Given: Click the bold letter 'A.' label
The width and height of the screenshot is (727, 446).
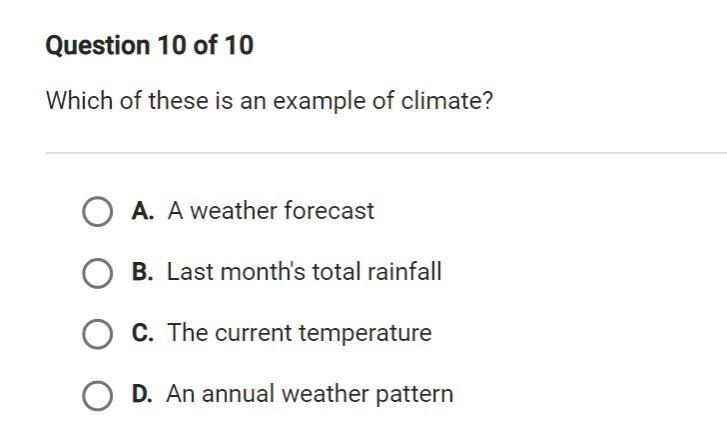Looking at the screenshot, I should click(142, 211).
